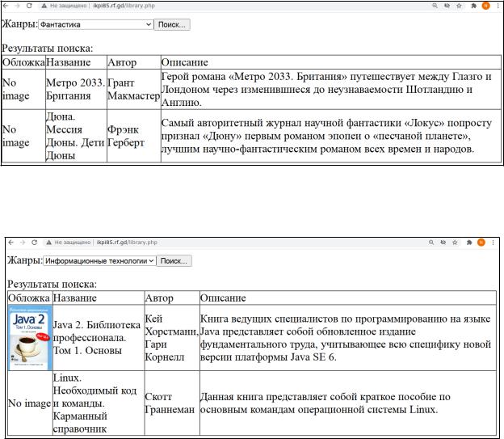Expand the genre dropdown showing Информационные технологии
The width and height of the screenshot is (504, 439).
(100, 261)
